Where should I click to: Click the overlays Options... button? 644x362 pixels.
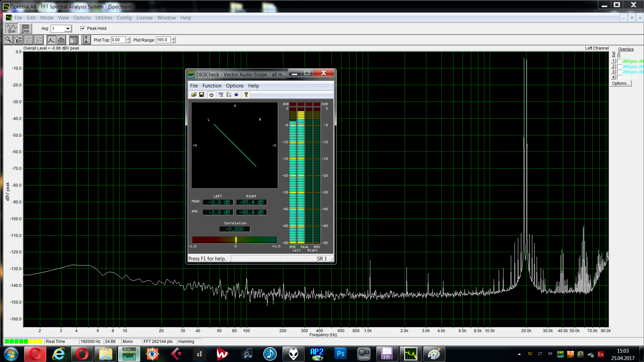621,83
